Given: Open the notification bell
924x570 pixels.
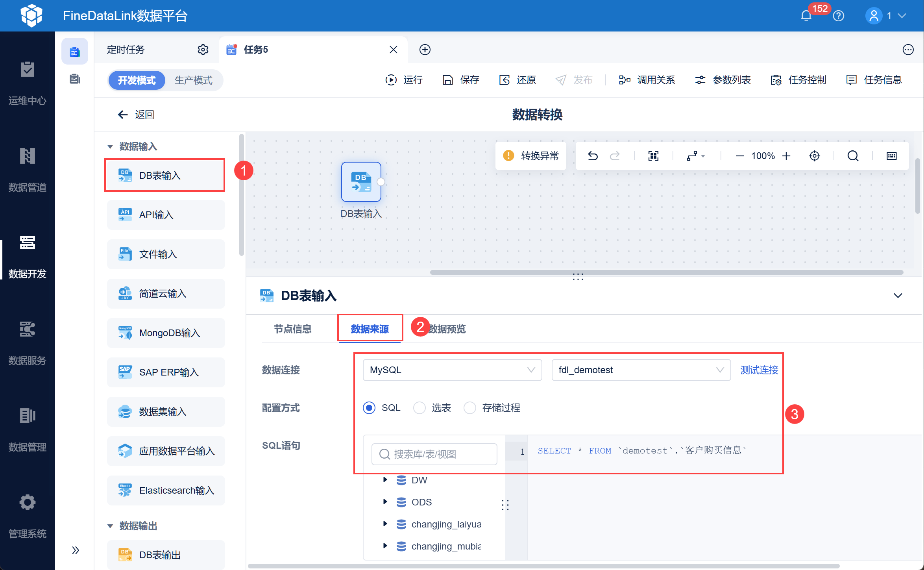Looking at the screenshot, I should [x=806, y=16].
